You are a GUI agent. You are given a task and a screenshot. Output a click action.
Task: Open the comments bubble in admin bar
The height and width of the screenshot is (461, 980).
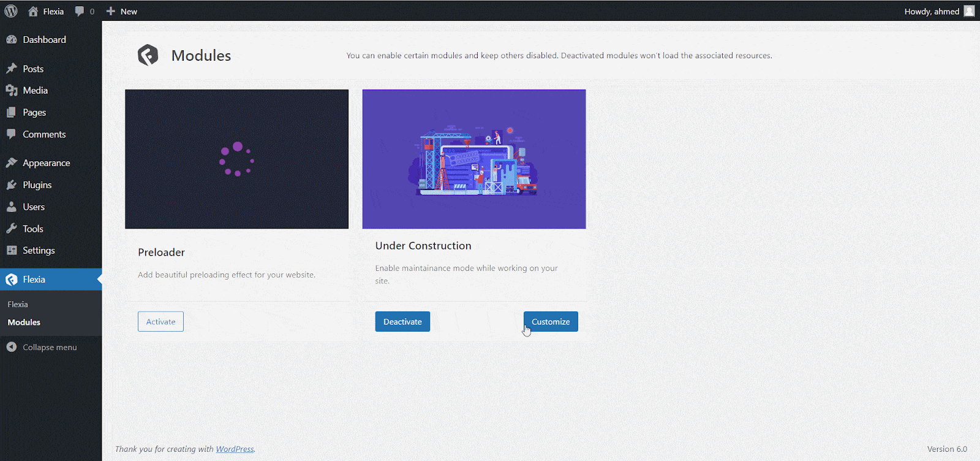click(x=85, y=11)
